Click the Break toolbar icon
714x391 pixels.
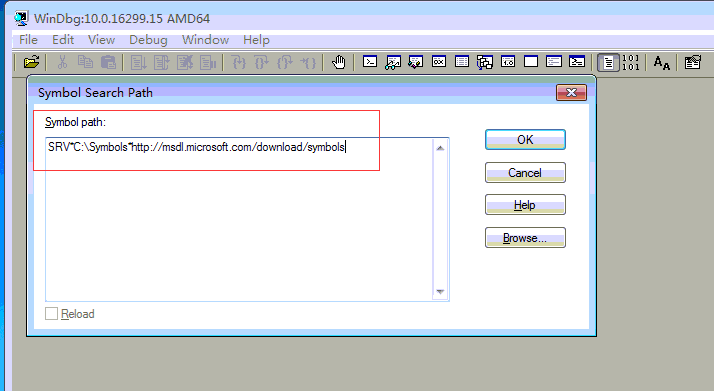click(208, 62)
